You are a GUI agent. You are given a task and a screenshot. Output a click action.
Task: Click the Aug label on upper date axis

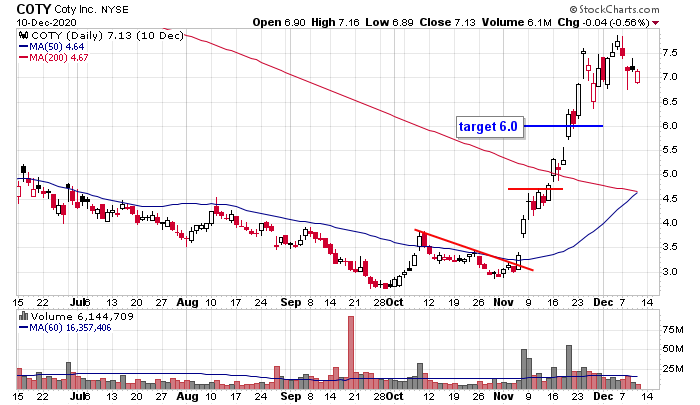(188, 302)
